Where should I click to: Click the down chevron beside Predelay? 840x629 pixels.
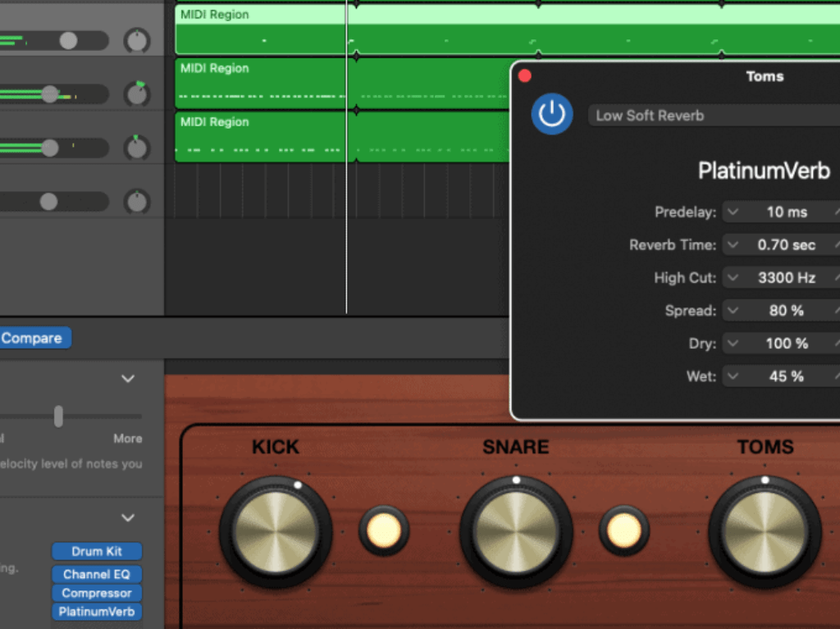point(733,212)
